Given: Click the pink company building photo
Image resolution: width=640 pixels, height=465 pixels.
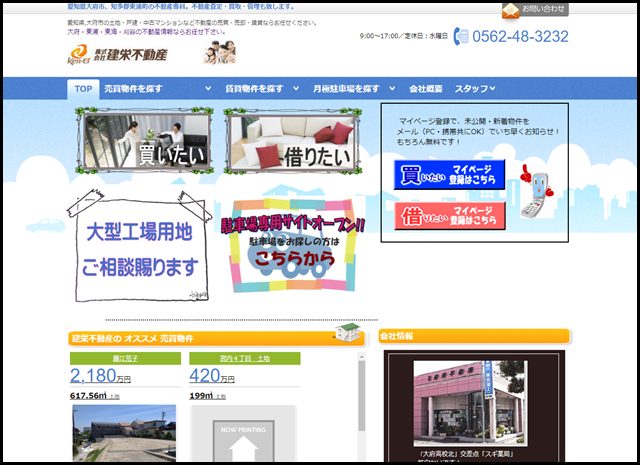Looking at the screenshot, I should 469,403.
